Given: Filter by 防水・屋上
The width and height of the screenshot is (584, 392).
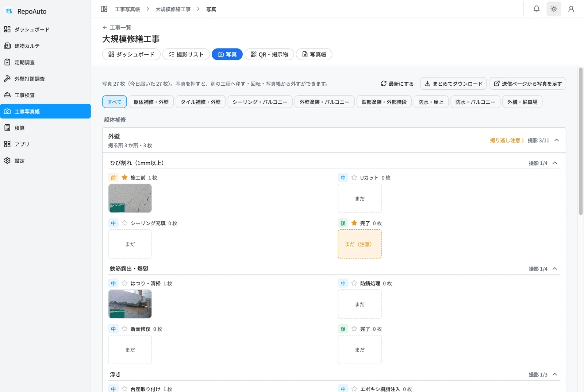Looking at the screenshot, I should [x=431, y=102].
